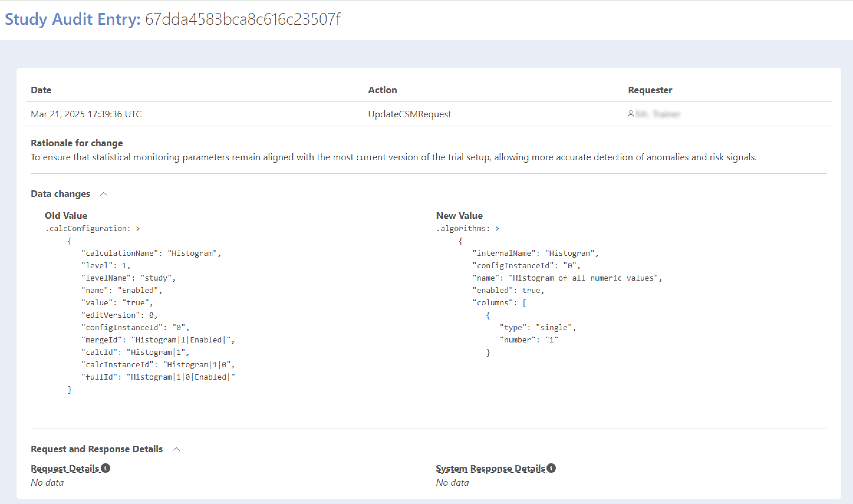
Task: Click the "levelName": "study" line
Action: point(128,278)
